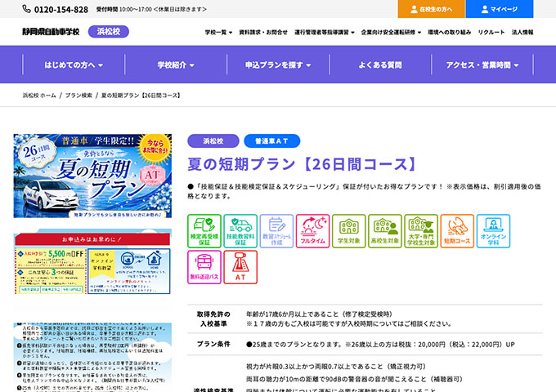Viewport: 556px width, 392px height.
Task: Open the リクルート link
Action: 491,32
